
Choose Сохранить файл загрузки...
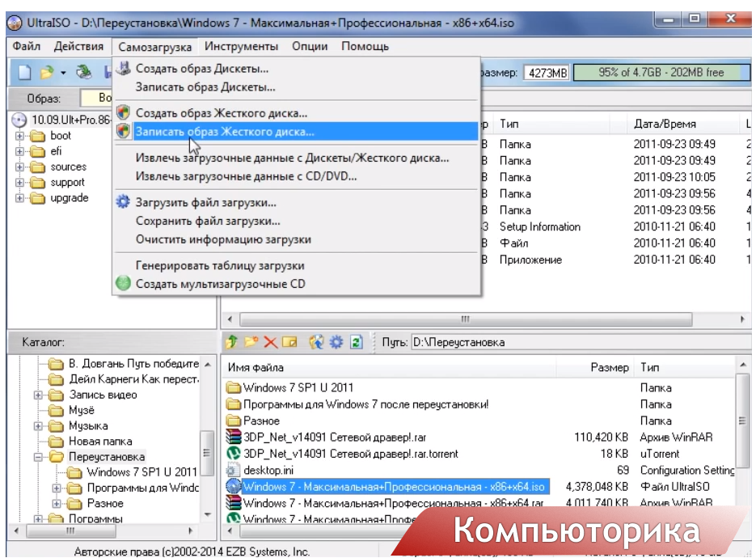pyautogui.click(x=297, y=221)
